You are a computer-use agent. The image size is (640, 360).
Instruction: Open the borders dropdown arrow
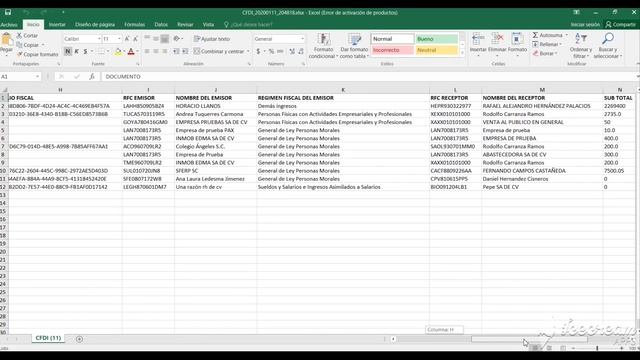(x=108, y=51)
